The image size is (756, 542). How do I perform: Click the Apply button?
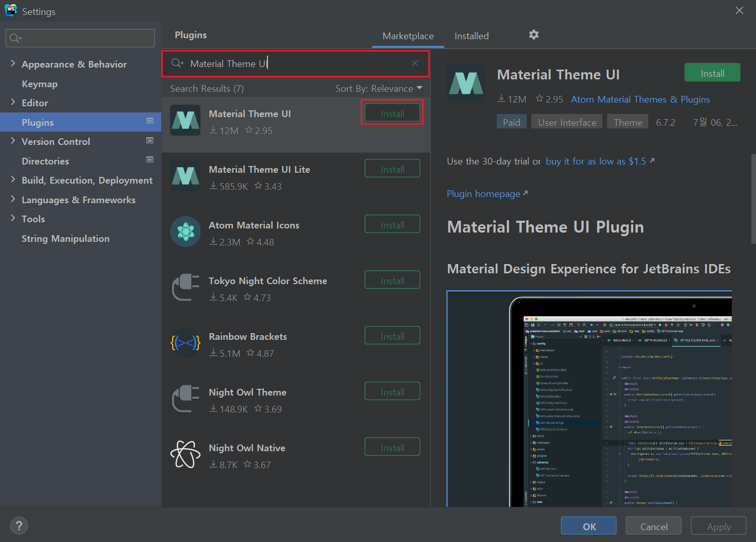tap(718, 526)
